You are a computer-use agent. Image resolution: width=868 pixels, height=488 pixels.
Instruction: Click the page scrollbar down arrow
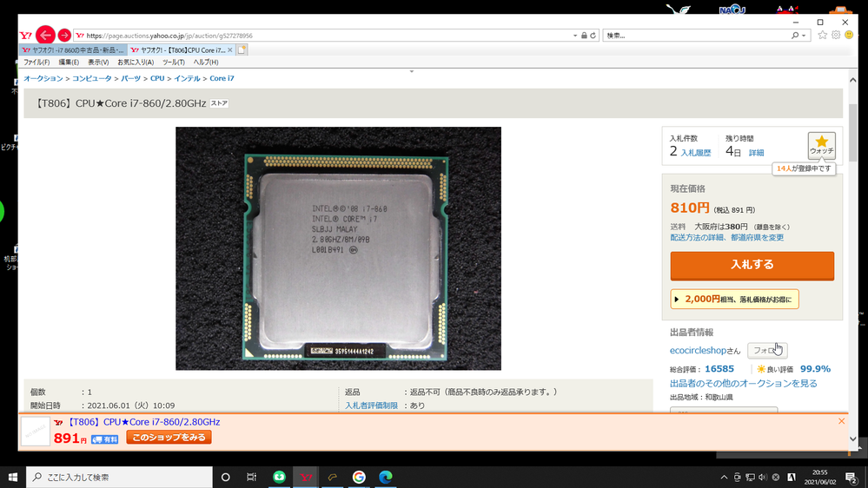pyautogui.click(x=853, y=439)
